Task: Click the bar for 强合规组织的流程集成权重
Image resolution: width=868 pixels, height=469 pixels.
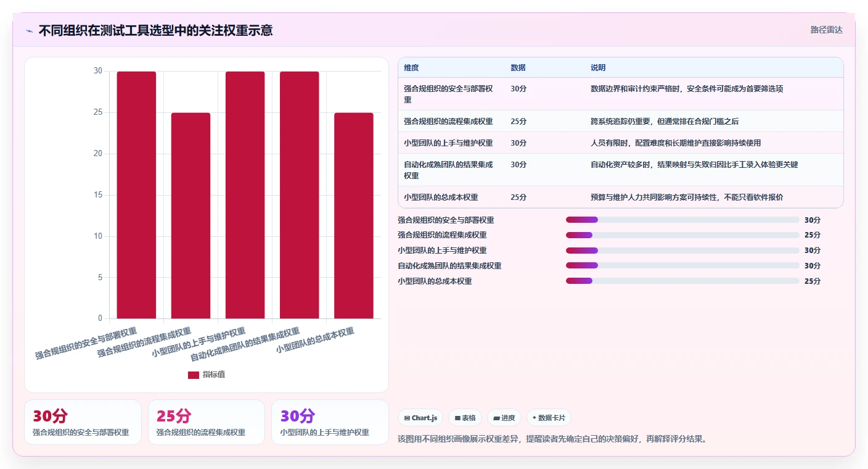Action: [x=190, y=215]
